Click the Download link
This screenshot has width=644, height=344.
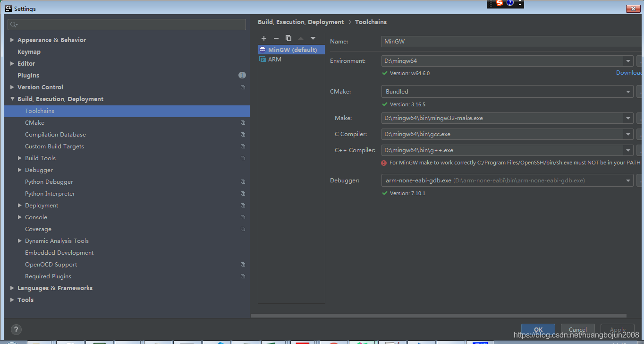click(x=629, y=72)
